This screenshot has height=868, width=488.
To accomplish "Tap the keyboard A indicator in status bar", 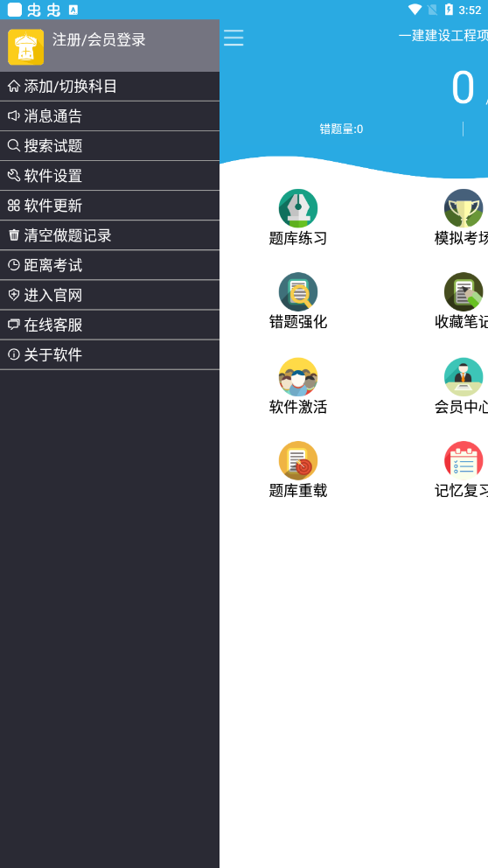I will [x=73, y=10].
